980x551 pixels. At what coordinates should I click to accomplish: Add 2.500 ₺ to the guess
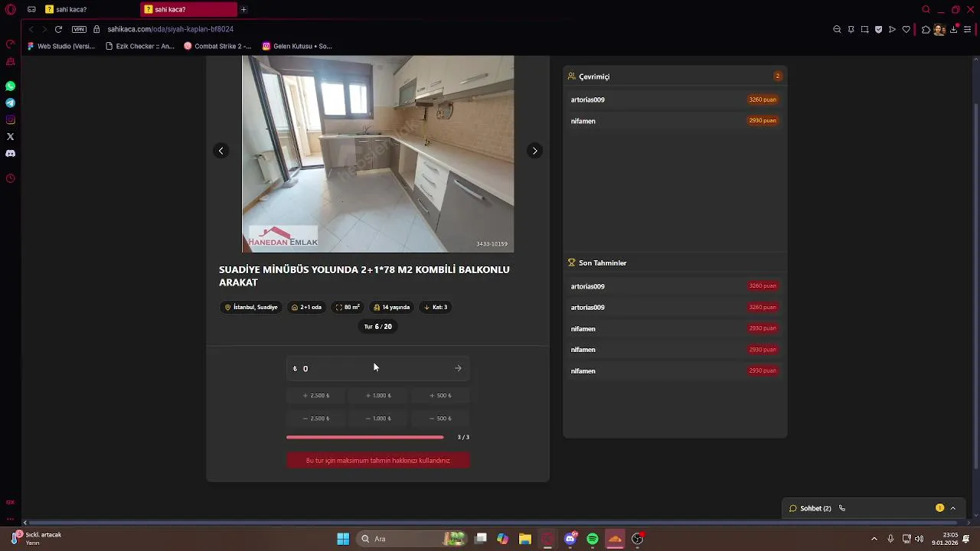pos(315,396)
